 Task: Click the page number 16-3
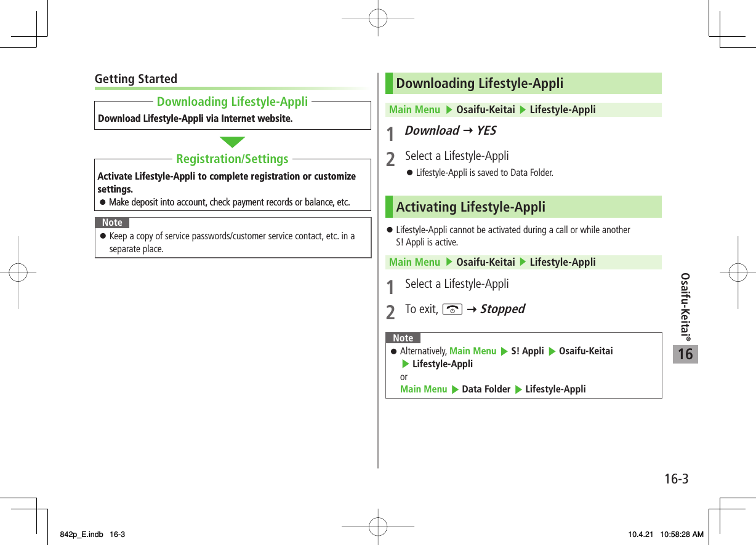click(675, 479)
